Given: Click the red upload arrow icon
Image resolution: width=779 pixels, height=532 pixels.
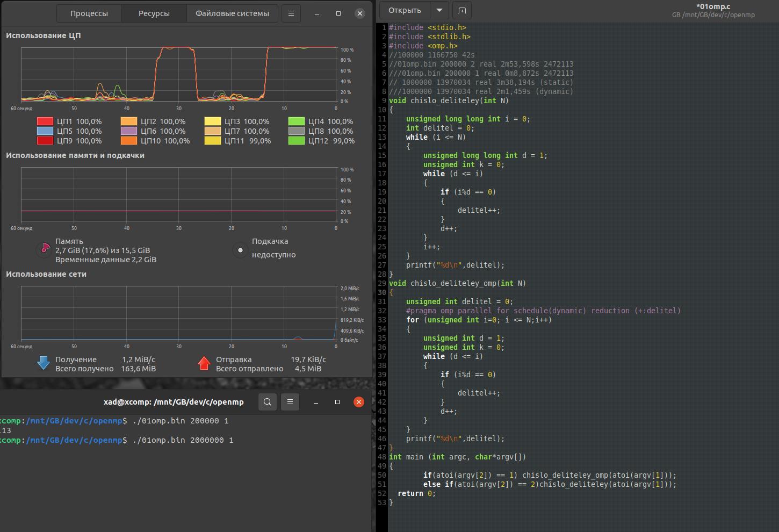Looking at the screenshot, I should click(x=204, y=364).
